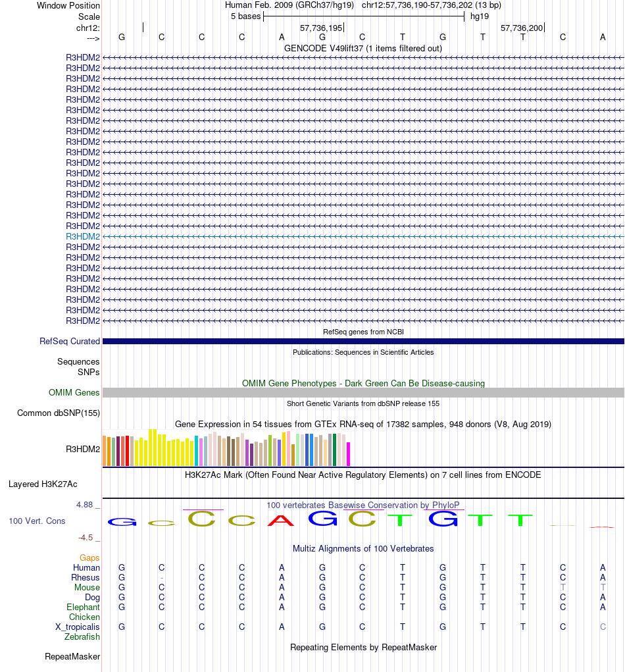Click the Human Feb. 2009 (GRCh37/hg19) title

[289, 5]
